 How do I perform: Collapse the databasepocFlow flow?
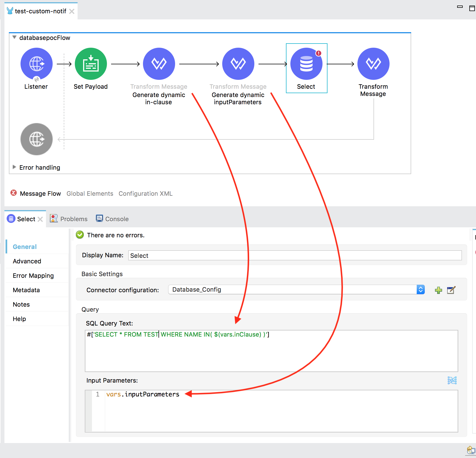14,37
